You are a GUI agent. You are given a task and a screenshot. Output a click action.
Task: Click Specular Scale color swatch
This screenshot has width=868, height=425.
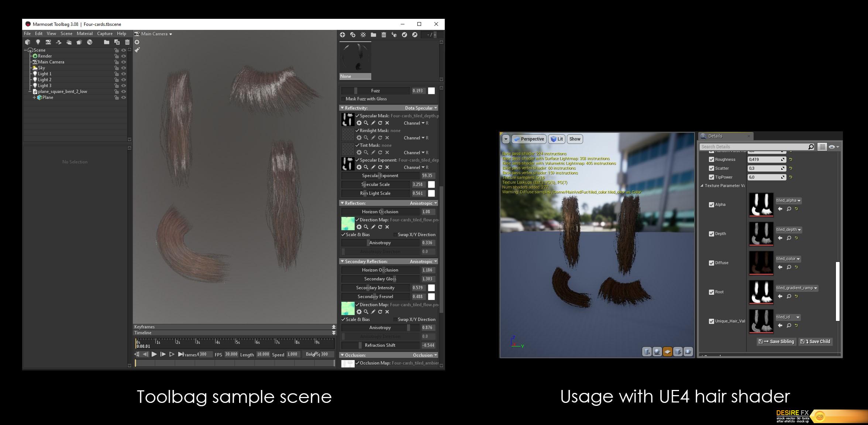(431, 184)
